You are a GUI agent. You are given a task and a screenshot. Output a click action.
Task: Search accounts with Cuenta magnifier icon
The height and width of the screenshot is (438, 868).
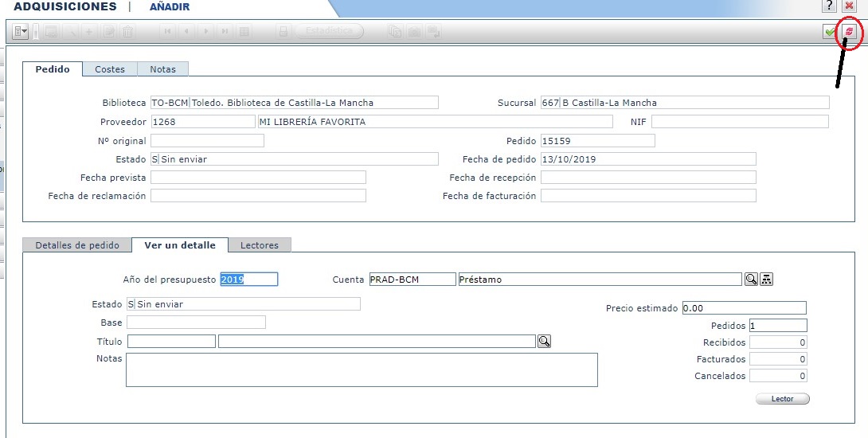(751, 280)
